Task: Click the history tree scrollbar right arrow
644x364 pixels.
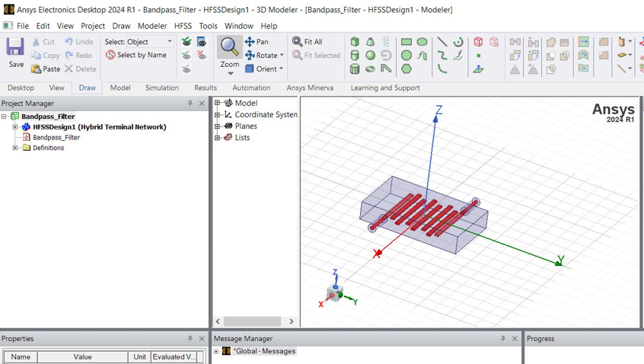Action: pos(292,321)
